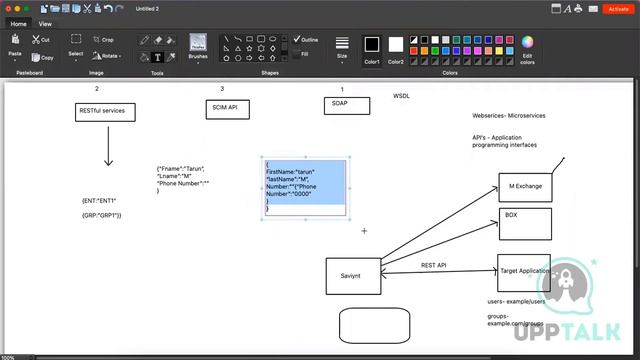Click the New document icon in title bar
640x360 pixels.
(44, 9)
